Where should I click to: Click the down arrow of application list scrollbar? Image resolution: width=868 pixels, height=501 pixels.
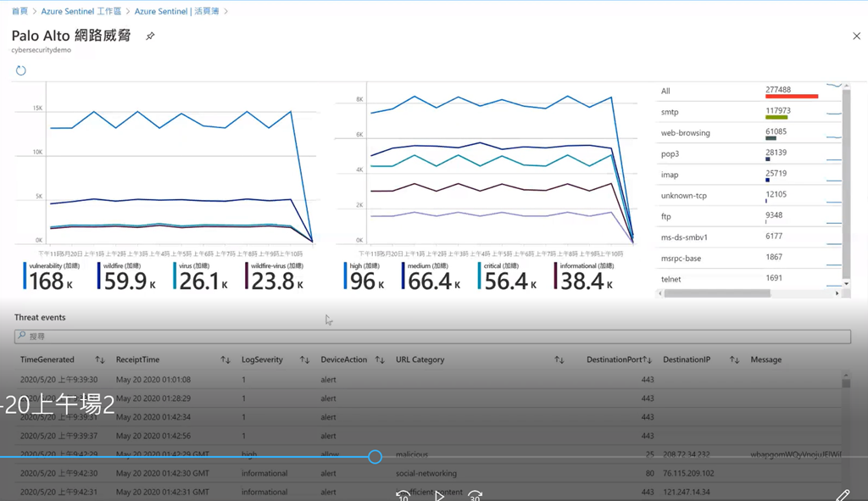click(846, 283)
